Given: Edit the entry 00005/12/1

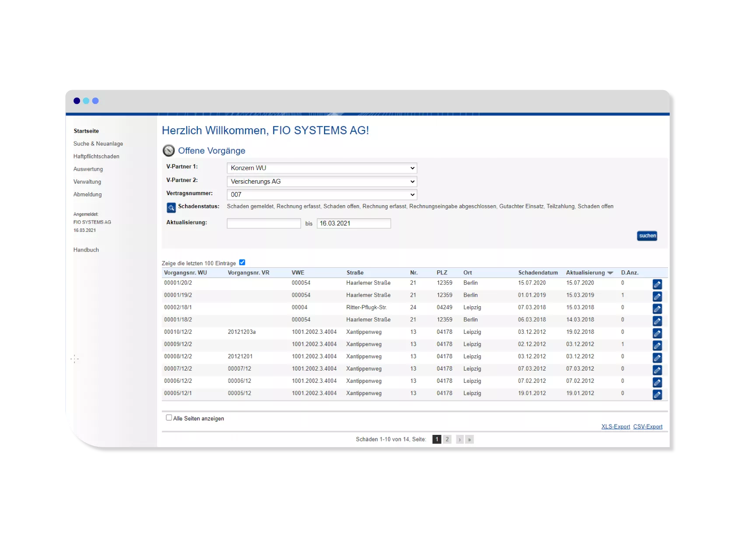Looking at the screenshot, I should (x=657, y=394).
